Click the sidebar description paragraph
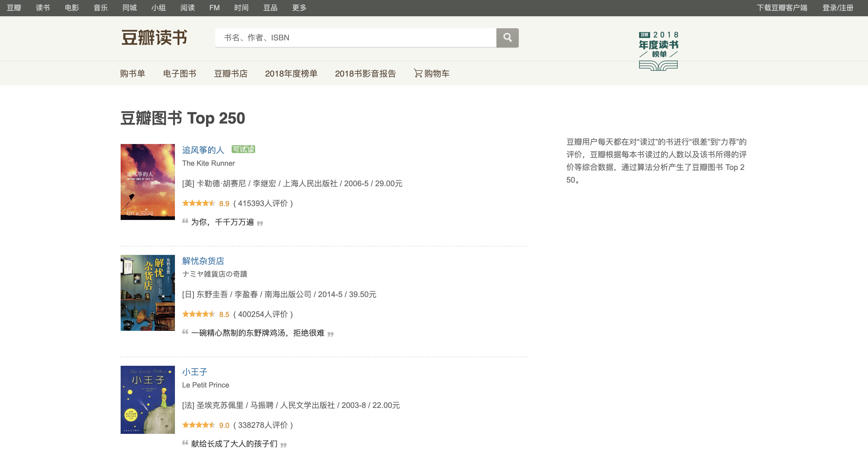This screenshot has height=464, width=868. 656,161
